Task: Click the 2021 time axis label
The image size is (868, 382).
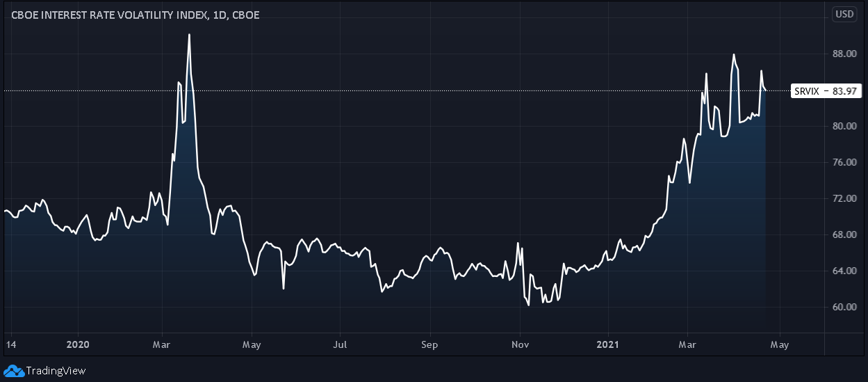Action: coord(608,344)
